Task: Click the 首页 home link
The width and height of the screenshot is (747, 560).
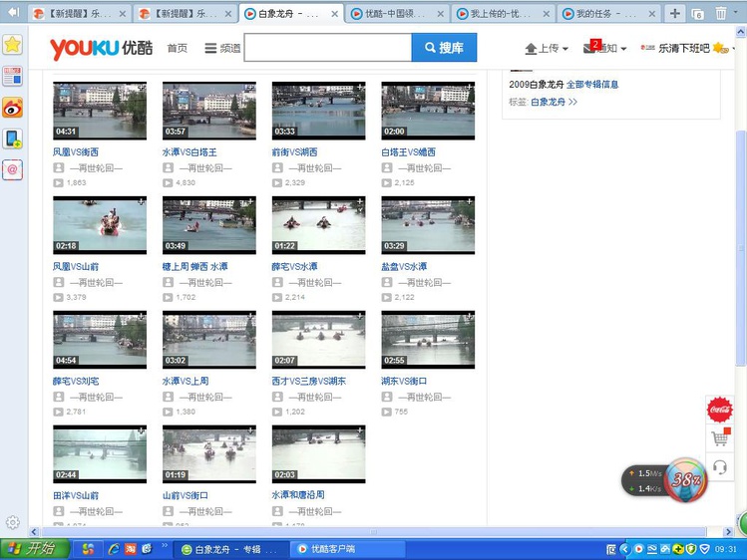Action: point(177,48)
